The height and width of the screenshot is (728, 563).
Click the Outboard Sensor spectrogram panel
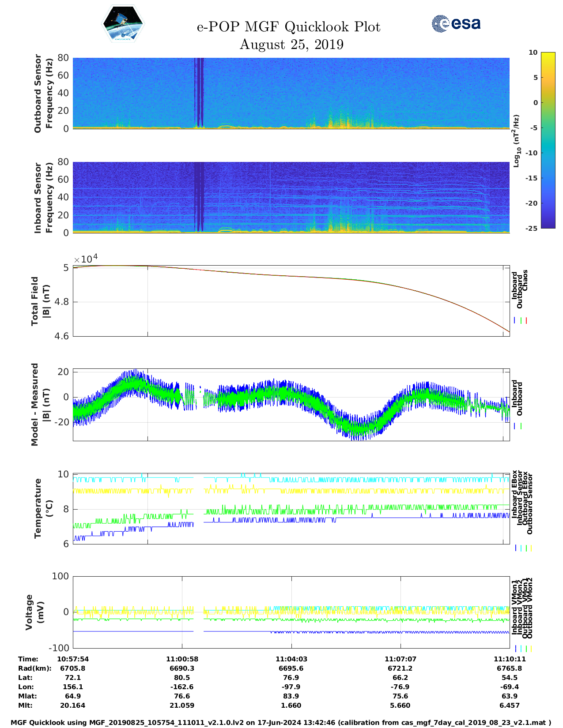(291, 93)
